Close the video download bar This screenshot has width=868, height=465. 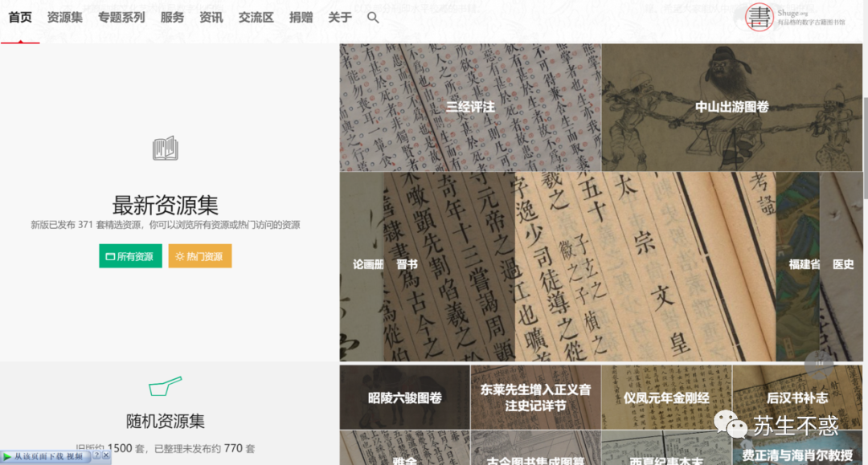(106, 455)
